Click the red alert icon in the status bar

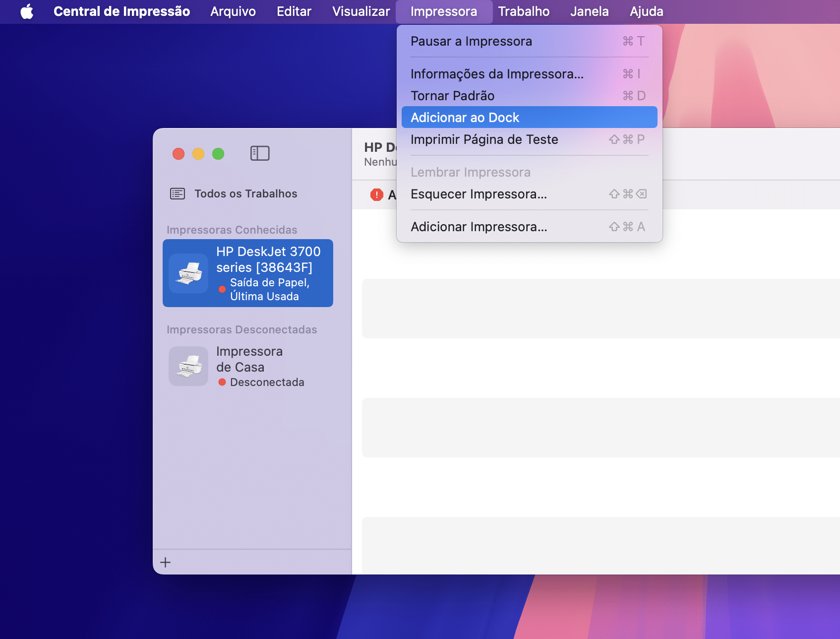coord(377,194)
